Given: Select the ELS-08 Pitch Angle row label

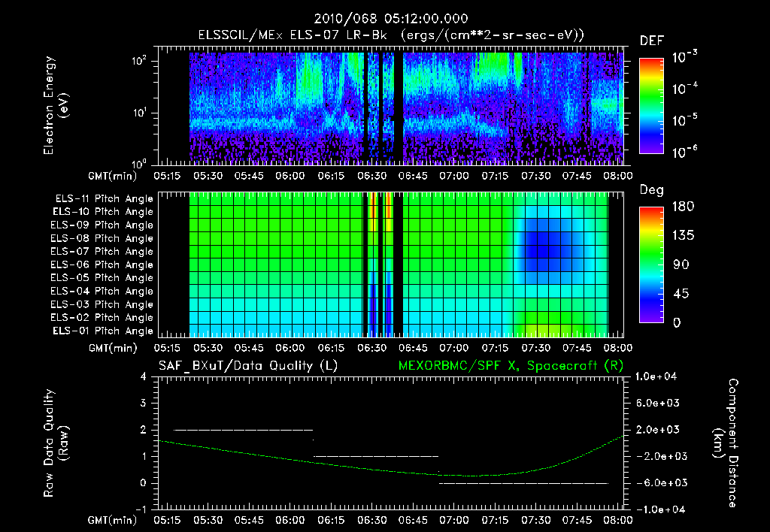Looking at the screenshot, I should 102,238.
